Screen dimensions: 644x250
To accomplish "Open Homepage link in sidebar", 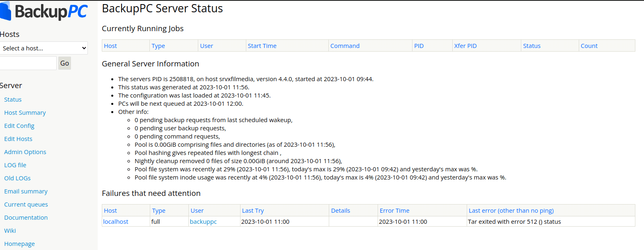I will [19, 244].
